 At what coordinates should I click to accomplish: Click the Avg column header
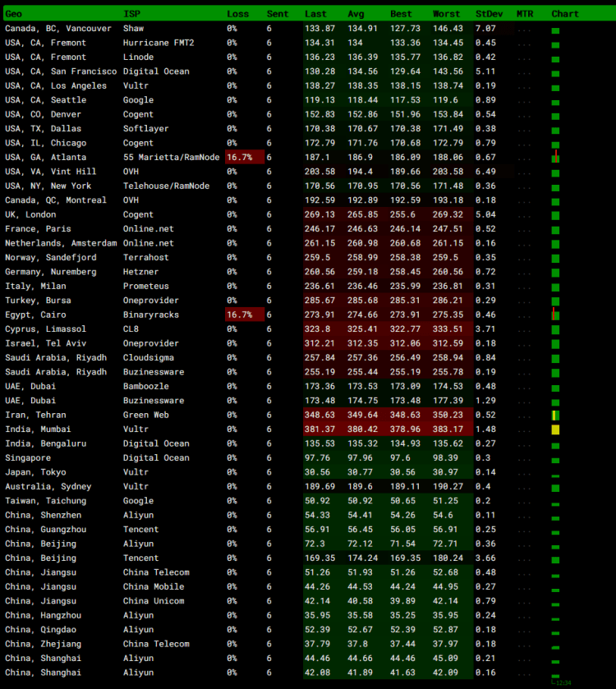[x=356, y=14]
